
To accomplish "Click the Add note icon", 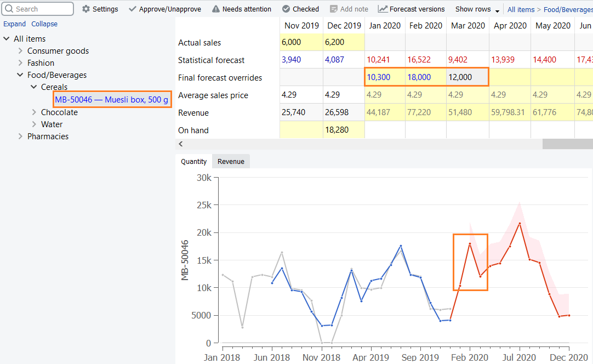I will tap(334, 9).
